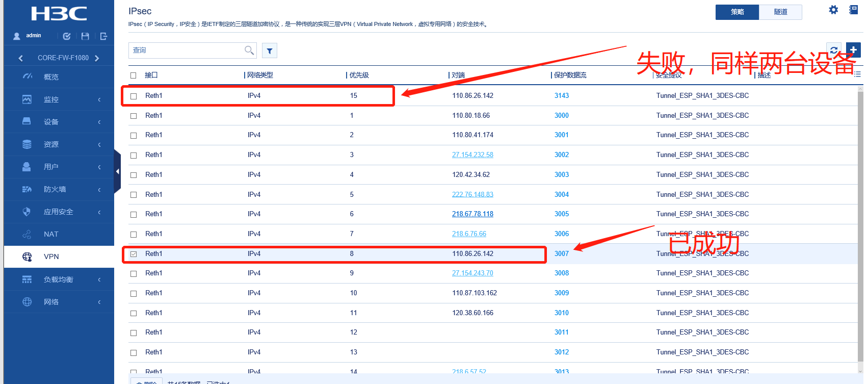Click the add new policy plus button

pos(853,50)
